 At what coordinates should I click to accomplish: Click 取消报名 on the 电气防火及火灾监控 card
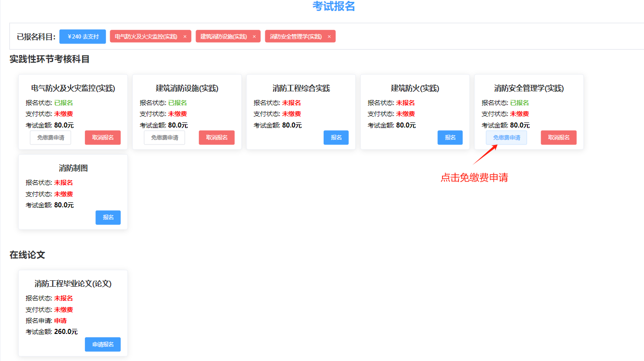point(103,138)
